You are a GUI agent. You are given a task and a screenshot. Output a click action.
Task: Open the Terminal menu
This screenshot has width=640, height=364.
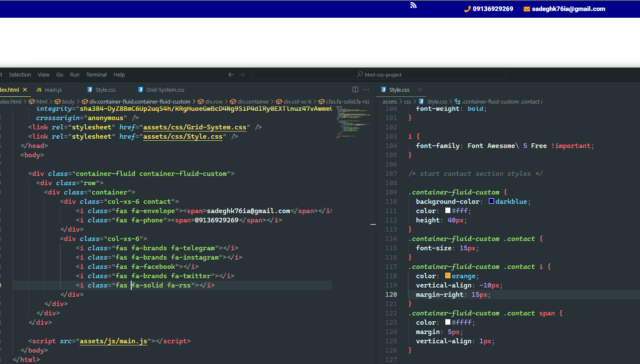click(97, 75)
